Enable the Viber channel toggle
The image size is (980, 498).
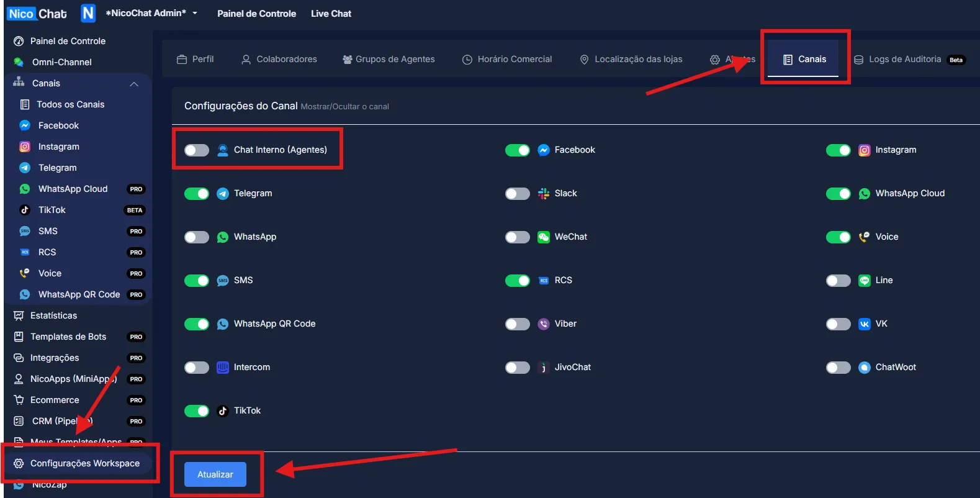(518, 324)
